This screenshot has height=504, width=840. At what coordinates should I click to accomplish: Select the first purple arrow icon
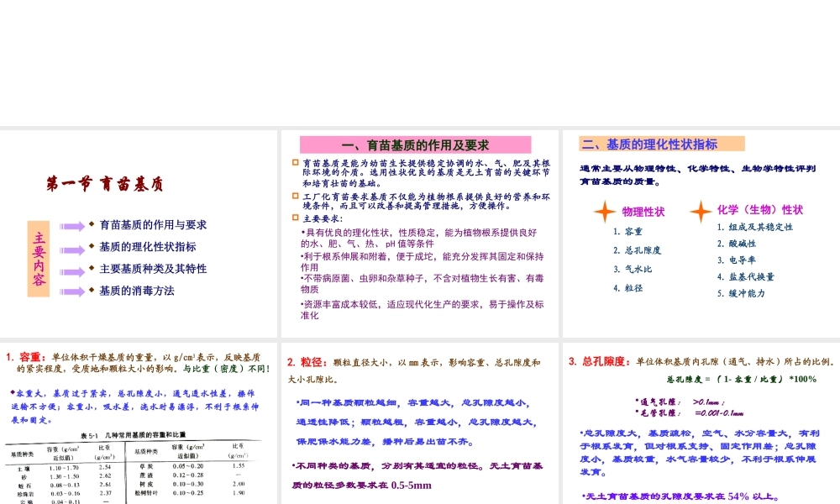click(x=71, y=226)
